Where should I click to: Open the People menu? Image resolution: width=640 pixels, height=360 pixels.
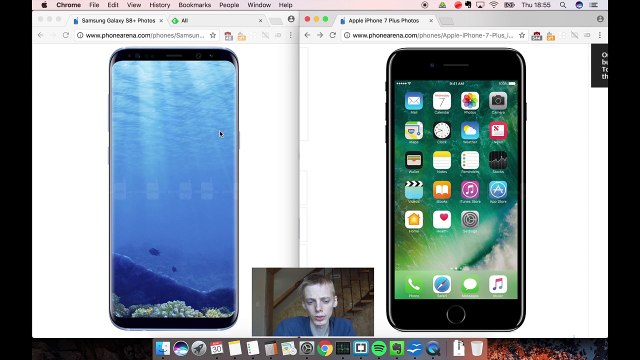pos(229,5)
